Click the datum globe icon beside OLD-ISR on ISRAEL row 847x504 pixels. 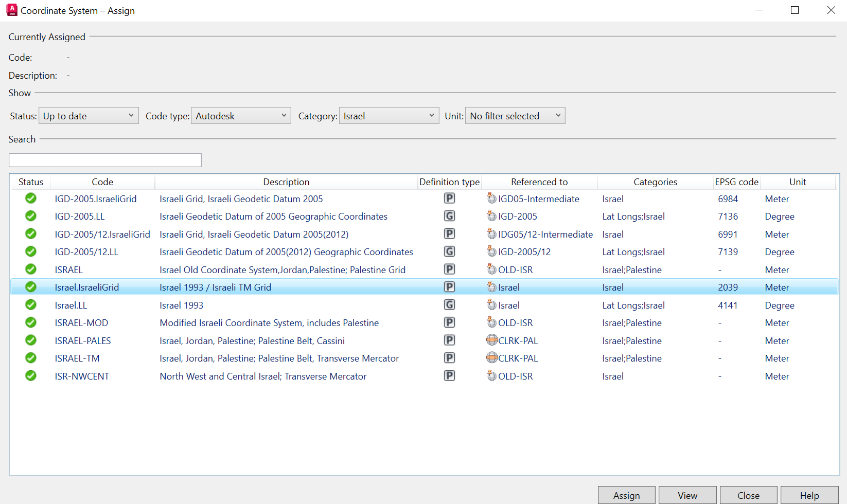click(x=491, y=269)
